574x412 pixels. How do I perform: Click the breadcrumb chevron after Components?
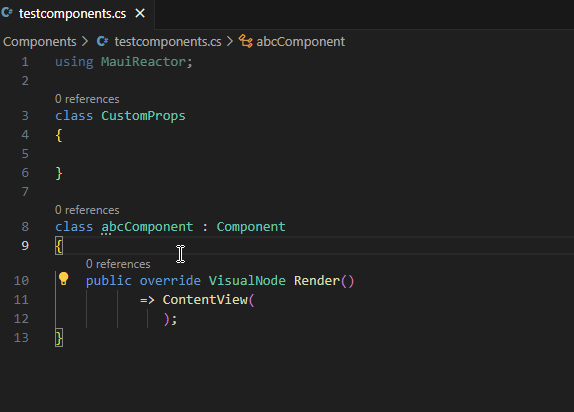pyautogui.click(x=85, y=41)
